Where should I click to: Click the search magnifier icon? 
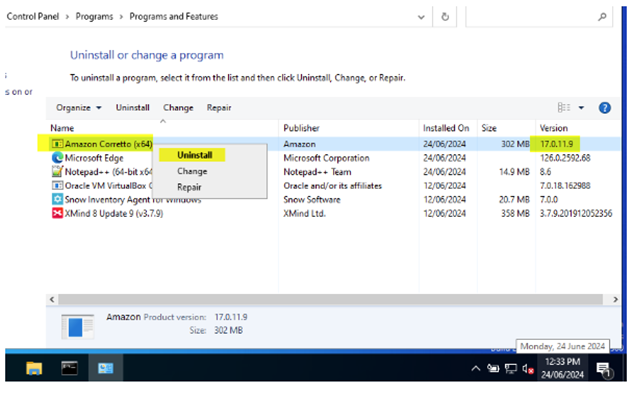(602, 17)
